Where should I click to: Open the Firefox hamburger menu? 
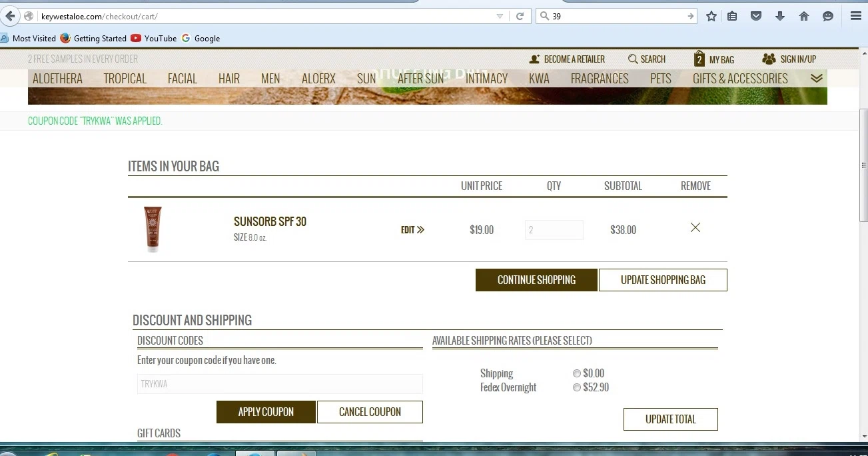coord(856,16)
